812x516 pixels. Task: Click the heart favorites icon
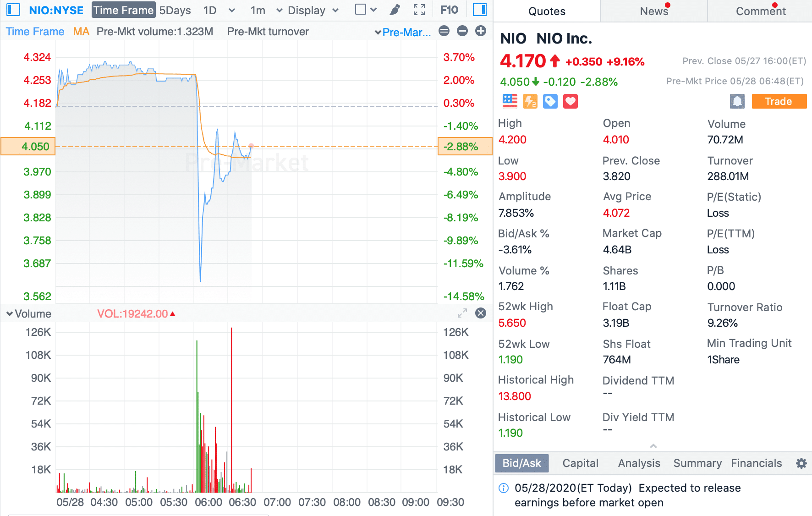(570, 101)
